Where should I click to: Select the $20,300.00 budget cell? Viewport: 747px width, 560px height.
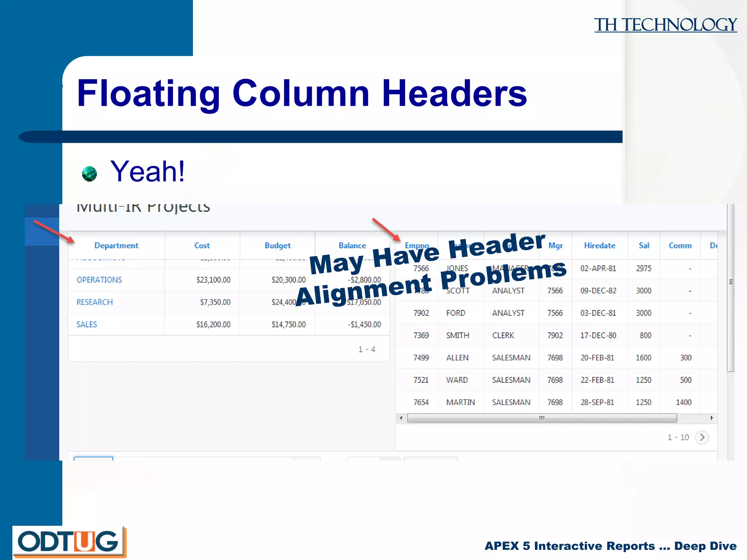point(289,280)
